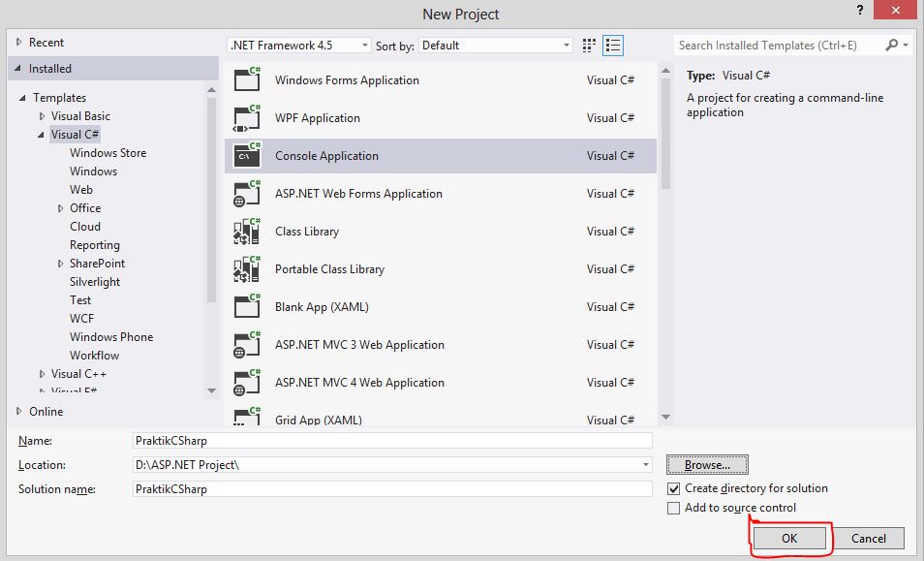Click inside the Name input field
The height and width of the screenshot is (561, 924).
coord(387,440)
